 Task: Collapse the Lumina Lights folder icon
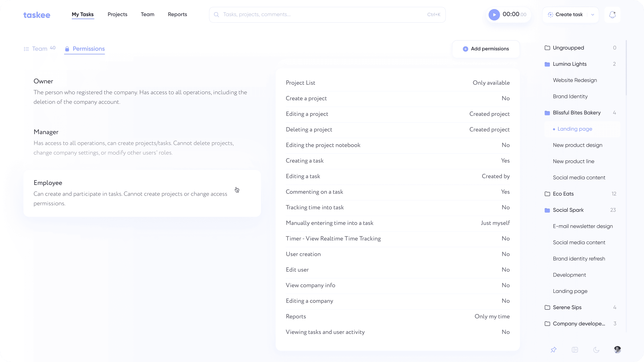click(x=547, y=64)
